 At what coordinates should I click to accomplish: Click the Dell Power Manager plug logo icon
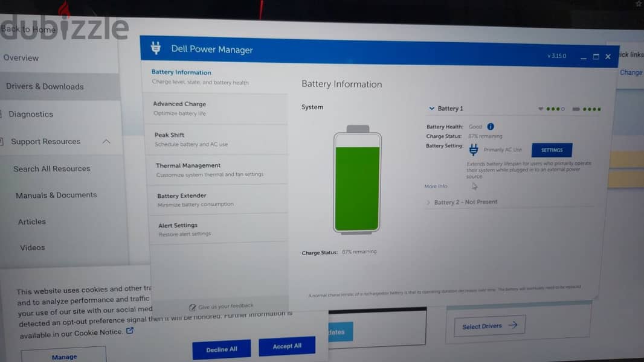[156, 48]
